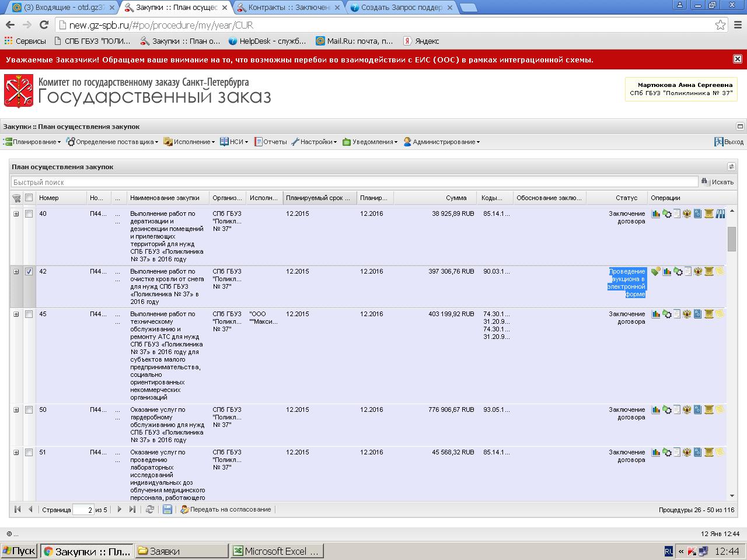Reload the browser page
The width and height of the screenshot is (747, 560).
(44, 24)
